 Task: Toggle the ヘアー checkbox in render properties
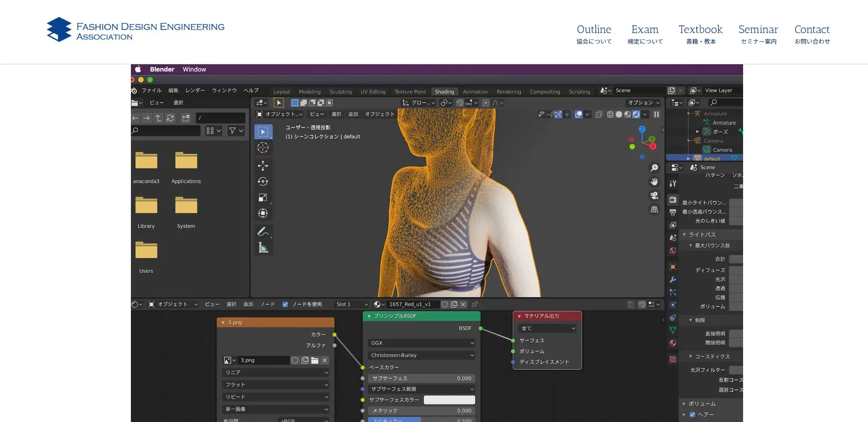[x=692, y=415]
